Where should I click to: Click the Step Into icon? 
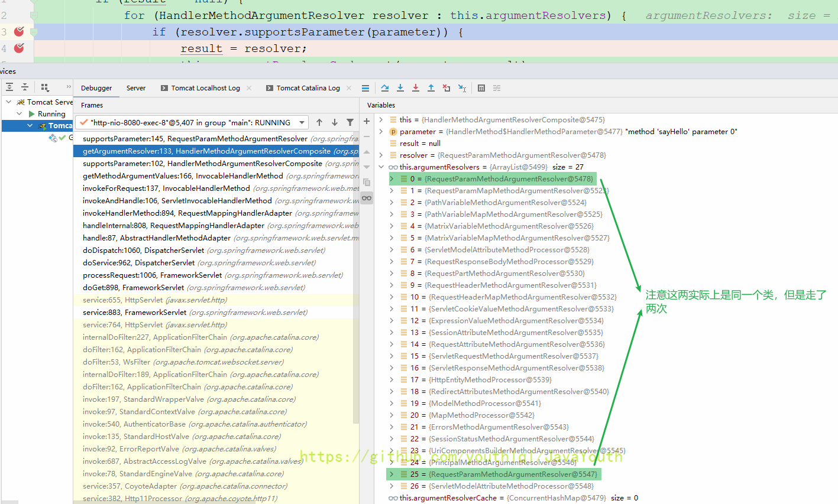(400, 88)
